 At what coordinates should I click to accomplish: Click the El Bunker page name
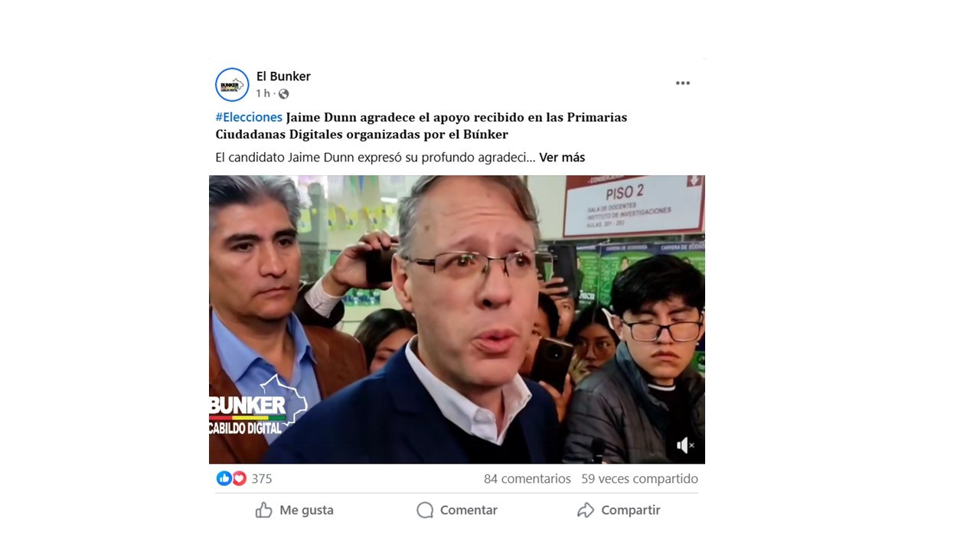[283, 76]
